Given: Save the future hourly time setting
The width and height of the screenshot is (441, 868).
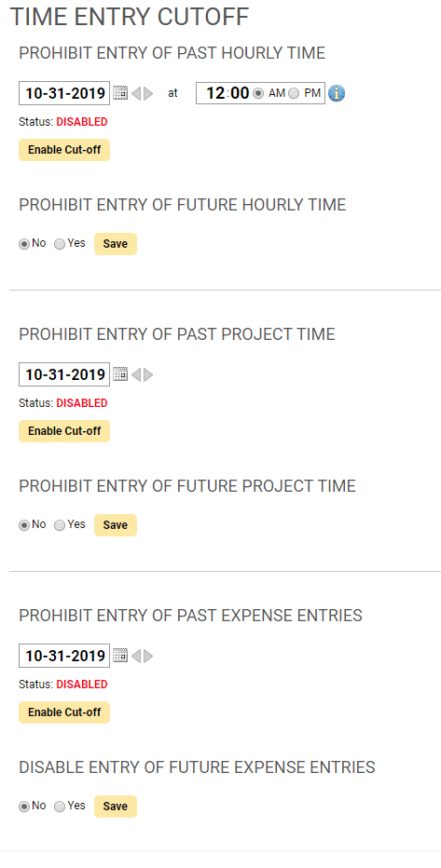Looking at the screenshot, I should coord(116,244).
